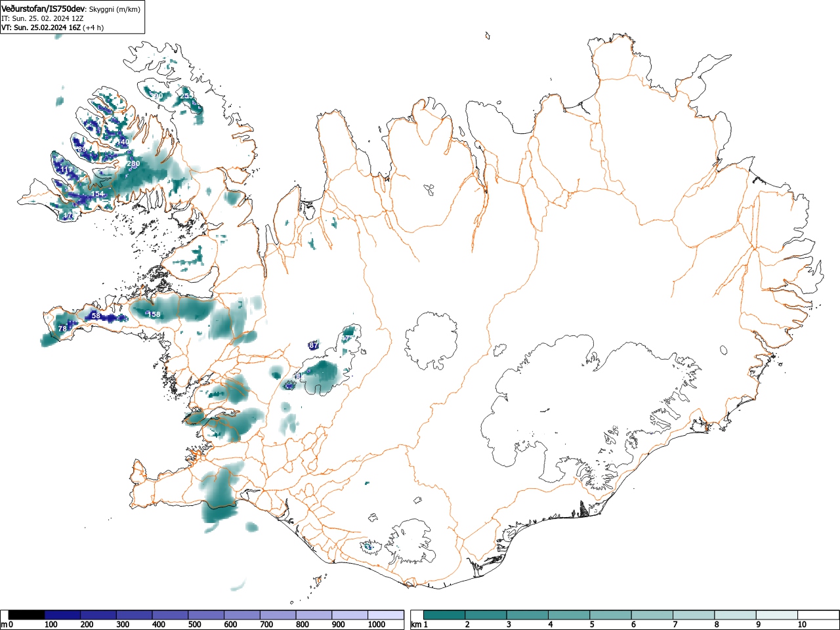Click the '600' tick label on legend
The image size is (840, 630).
(x=230, y=625)
